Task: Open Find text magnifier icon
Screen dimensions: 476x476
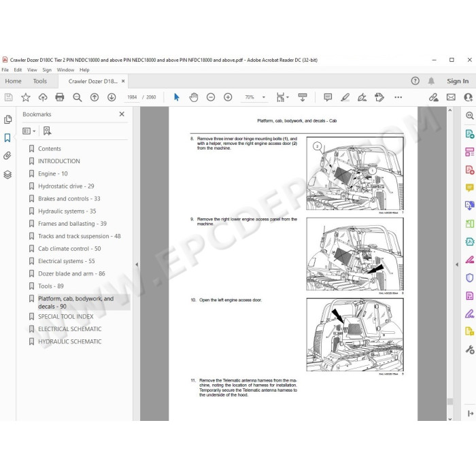Action: 77,97
